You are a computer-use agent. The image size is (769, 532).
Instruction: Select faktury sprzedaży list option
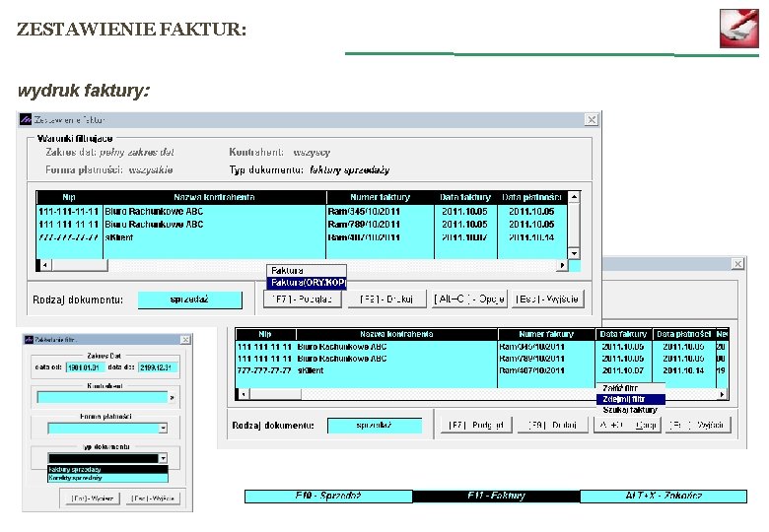107,469
